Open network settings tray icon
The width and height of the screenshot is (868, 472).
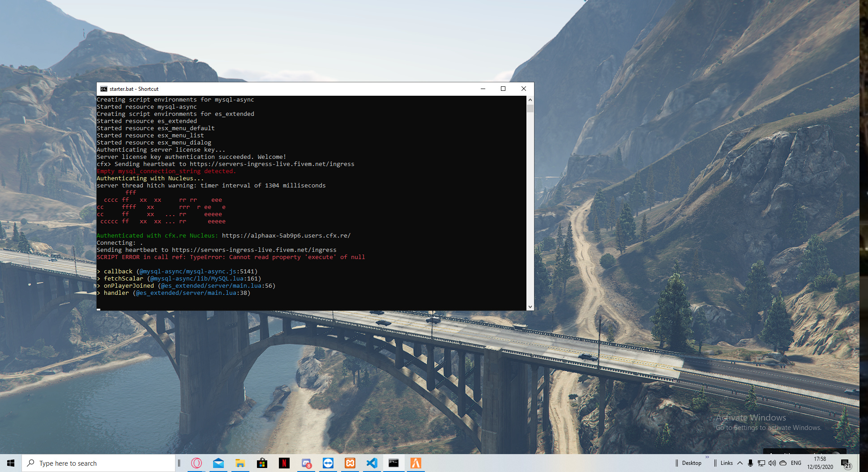[x=761, y=463]
